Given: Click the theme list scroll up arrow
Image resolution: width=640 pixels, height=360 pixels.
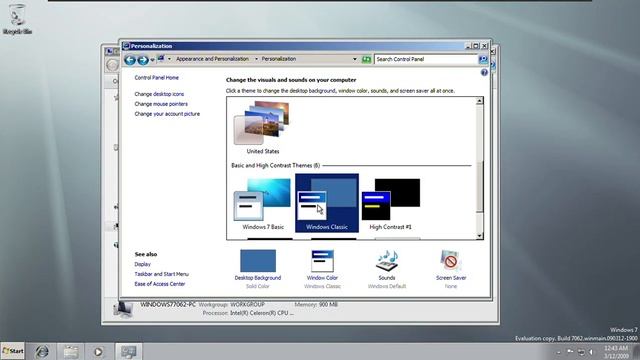Looking at the screenshot, I should coord(480,101).
